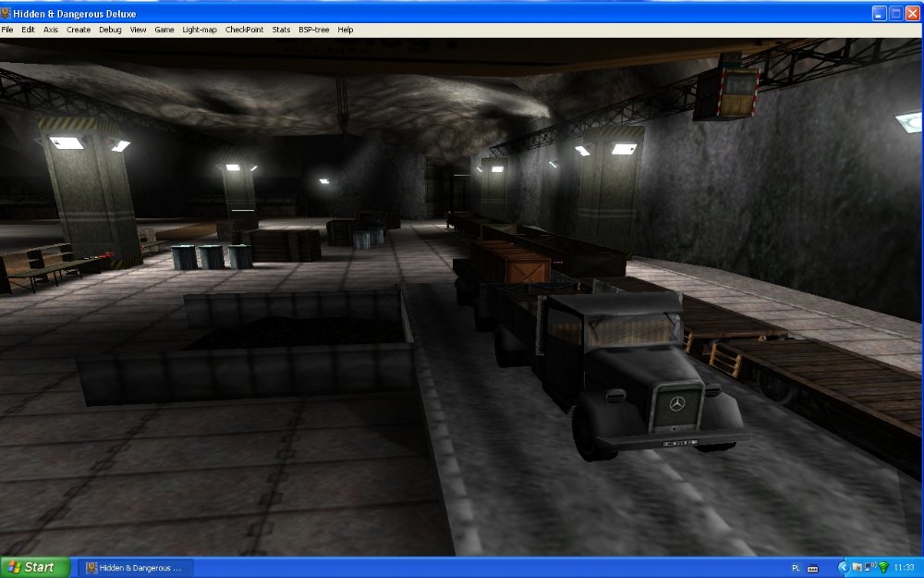Select Hidden & Dangerous taskbar button
The width and height of the screenshot is (924, 578).
[136, 568]
